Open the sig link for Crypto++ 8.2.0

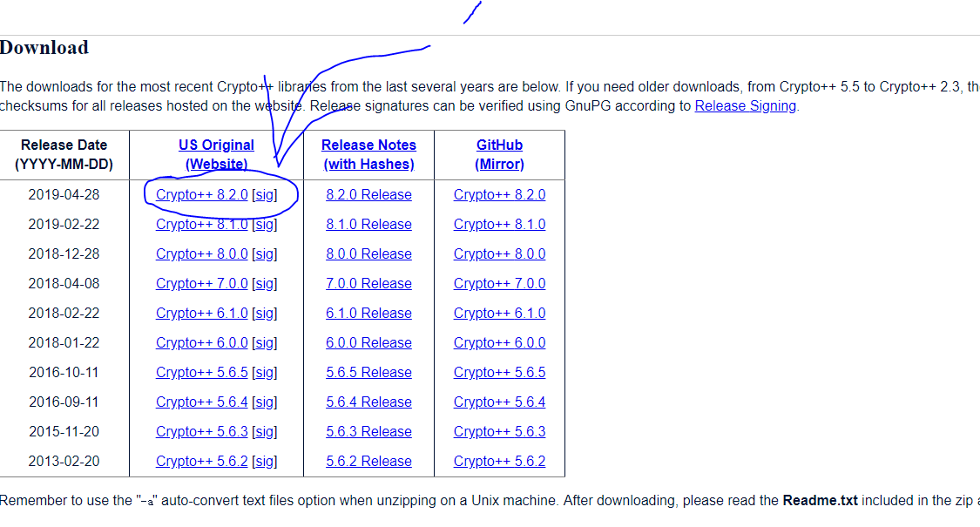(264, 194)
